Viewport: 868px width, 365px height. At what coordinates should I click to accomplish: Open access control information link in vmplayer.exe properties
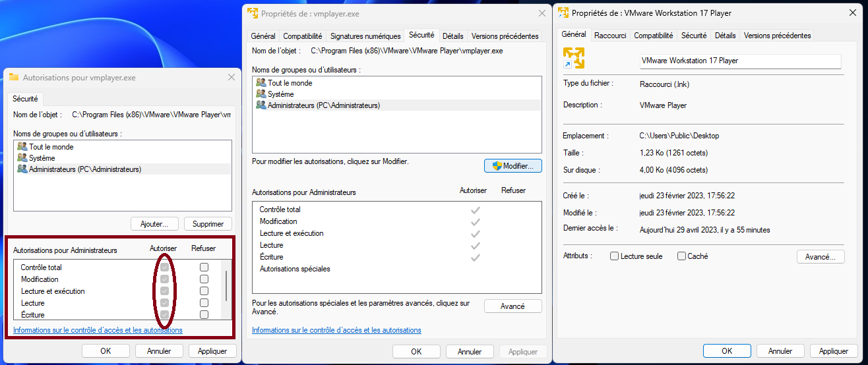click(336, 330)
